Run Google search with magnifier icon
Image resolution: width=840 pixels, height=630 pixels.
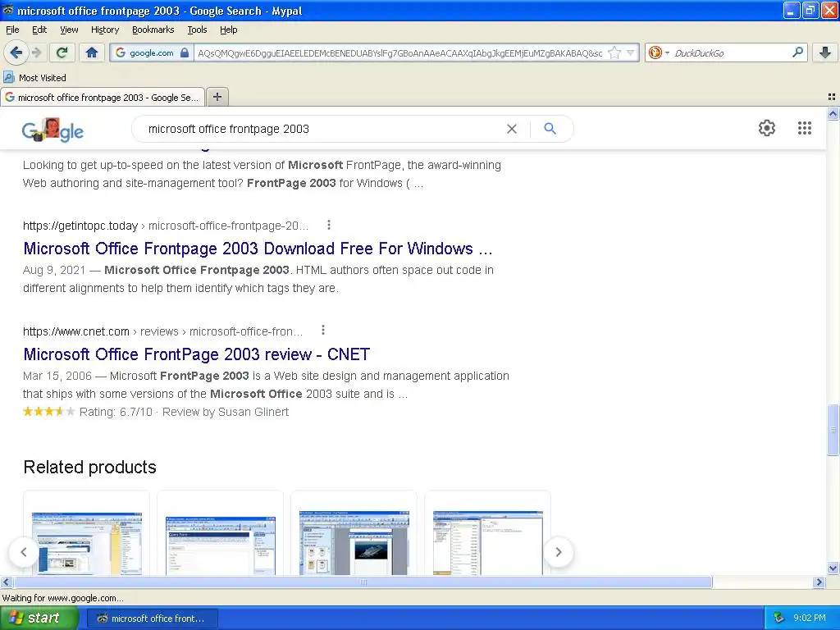point(550,129)
